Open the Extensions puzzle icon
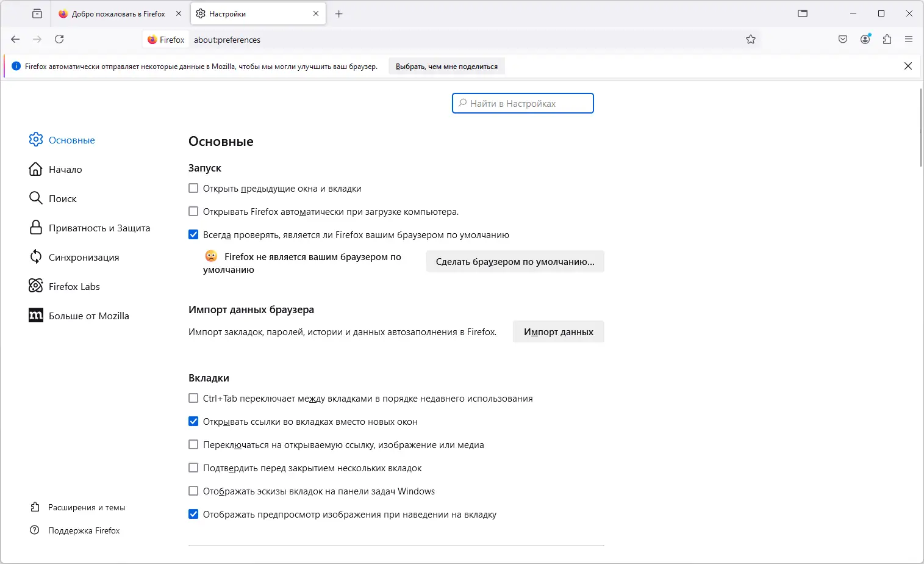The height and width of the screenshot is (564, 924). pyautogui.click(x=887, y=39)
